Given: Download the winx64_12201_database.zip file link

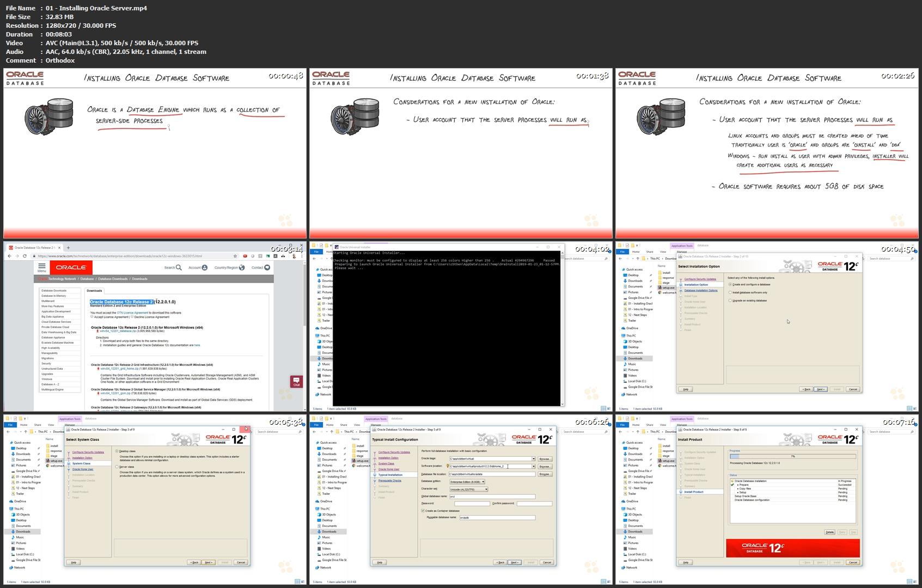Looking at the screenshot, I should tap(118, 331).
